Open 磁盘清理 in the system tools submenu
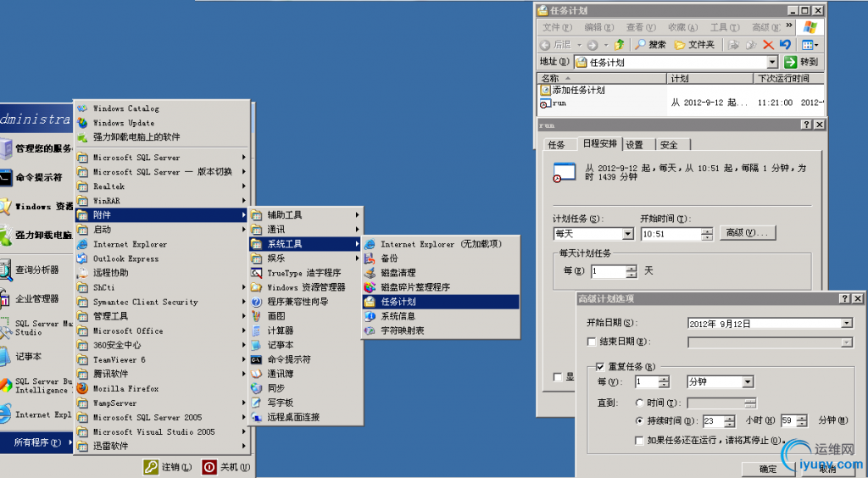Viewport: 868px width, 478px height. coord(441,273)
